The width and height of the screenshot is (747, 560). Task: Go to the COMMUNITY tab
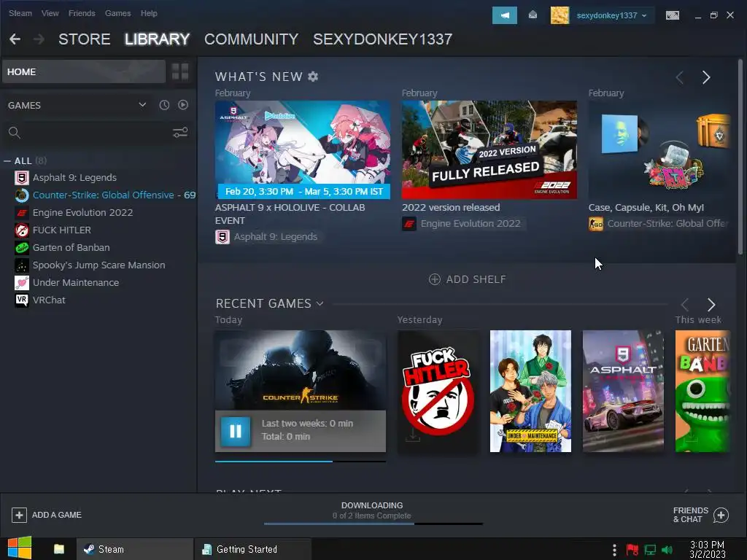tap(252, 39)
